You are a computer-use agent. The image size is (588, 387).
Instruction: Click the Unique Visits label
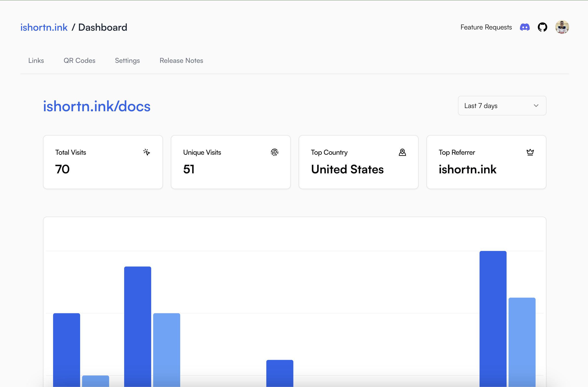[x=202, y=152]
